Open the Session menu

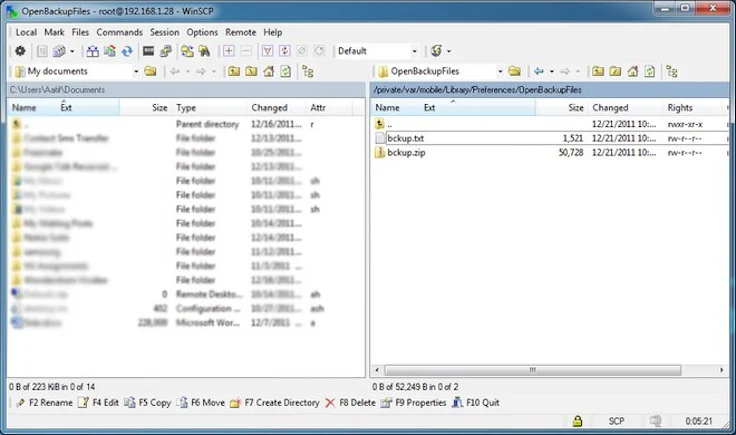coord(164,32)
